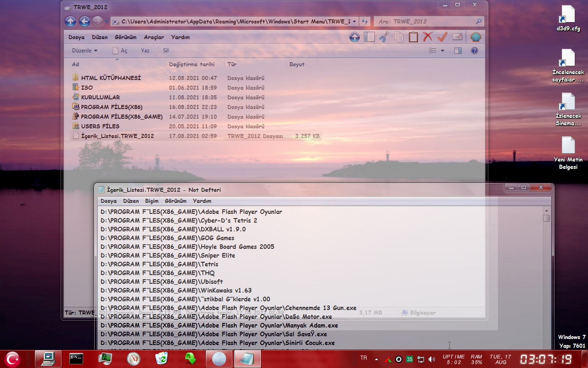Screen dimensions: 588x368
Task: Open the Yardım menu in Explorer
Action: [x=180, y=37]
